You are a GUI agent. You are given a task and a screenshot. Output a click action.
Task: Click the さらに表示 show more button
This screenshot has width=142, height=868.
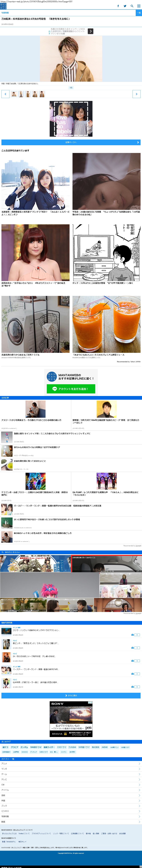click(x=71, y=695)
